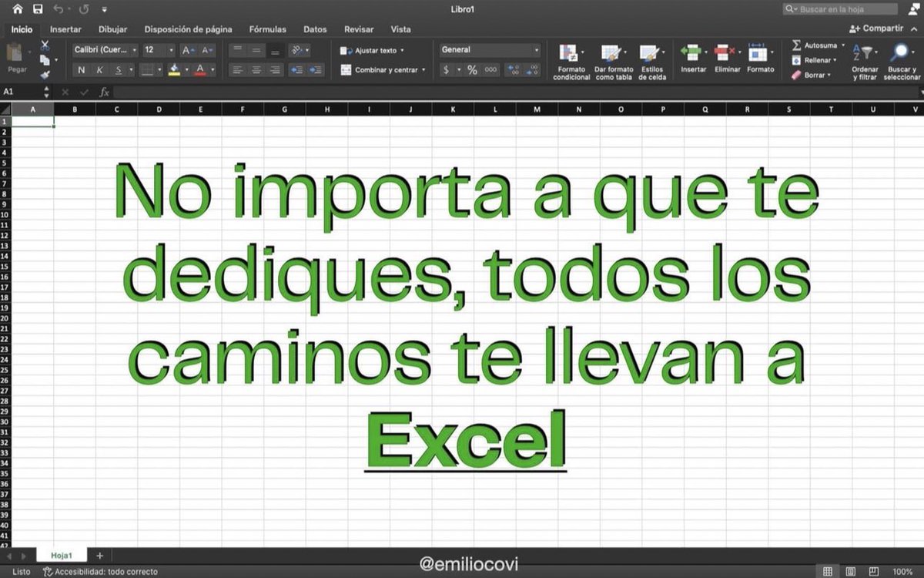Open the font size 12 dropdown
Screen dimensions: 924x578
coord(159,49)
